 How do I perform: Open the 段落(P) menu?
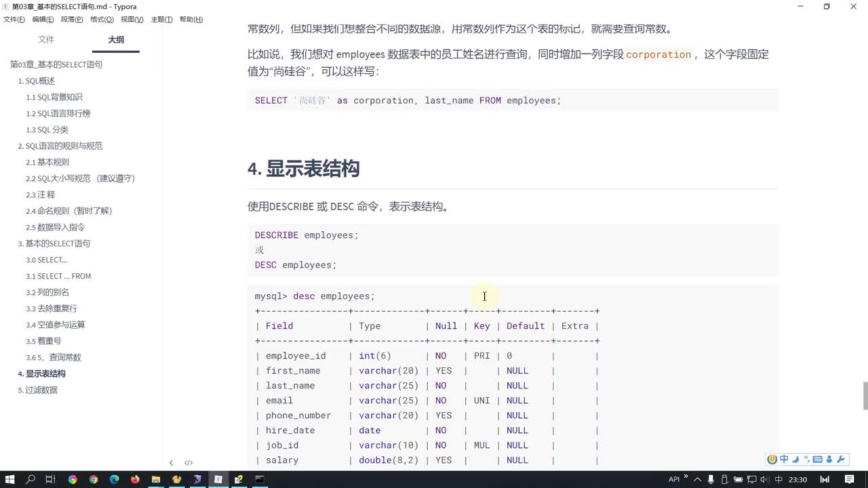point(73,20)
